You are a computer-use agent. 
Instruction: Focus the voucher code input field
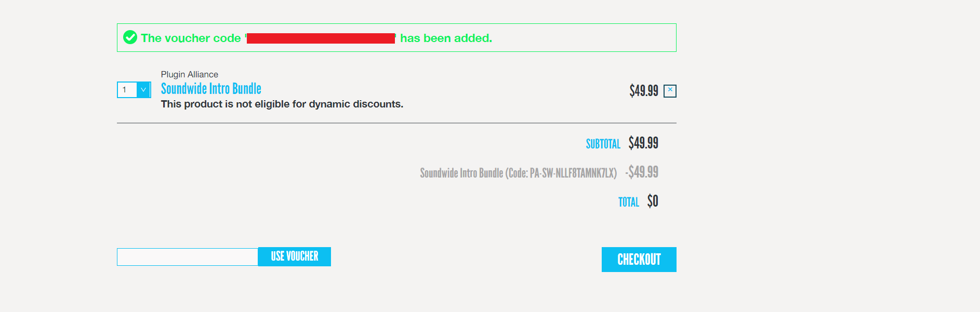[x=188, y=257]
